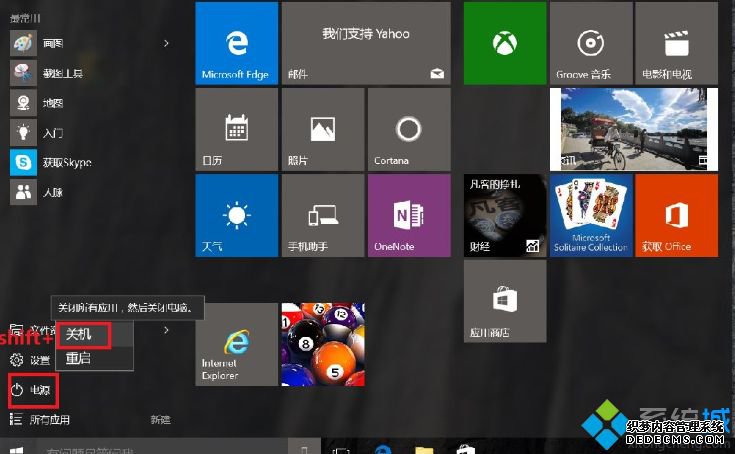
Task: Open the 财经 finance tile
Action: pyautogui.click(x=505, y=216)
